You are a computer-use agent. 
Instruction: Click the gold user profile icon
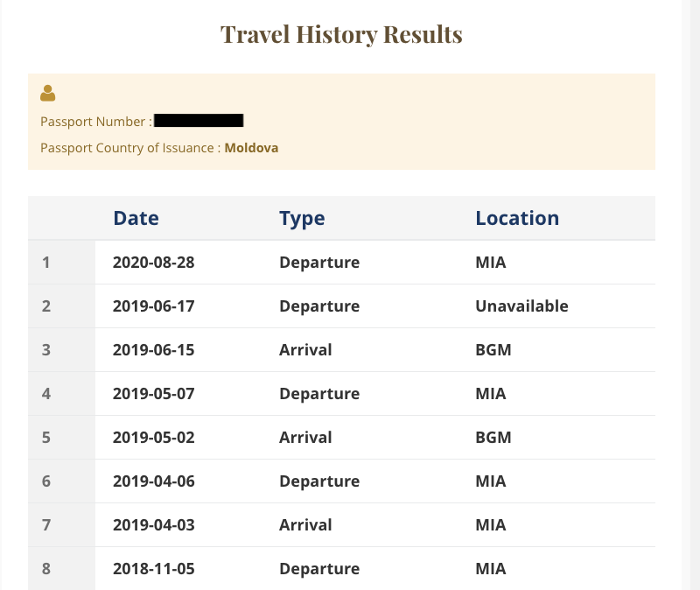(x=48, y=94)
